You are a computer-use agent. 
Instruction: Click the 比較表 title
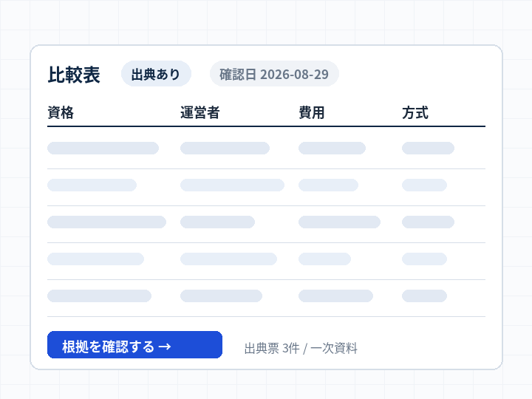(x=74, y=75)
